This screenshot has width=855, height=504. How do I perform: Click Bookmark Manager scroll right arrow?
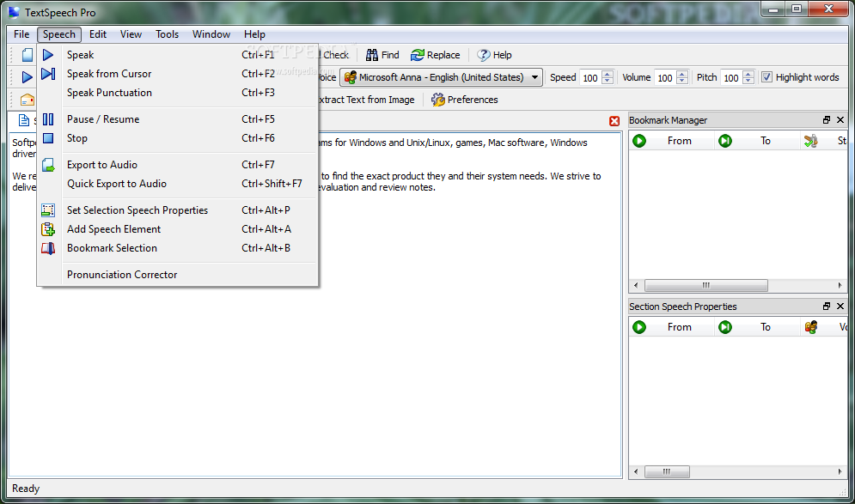click(840, 286)
